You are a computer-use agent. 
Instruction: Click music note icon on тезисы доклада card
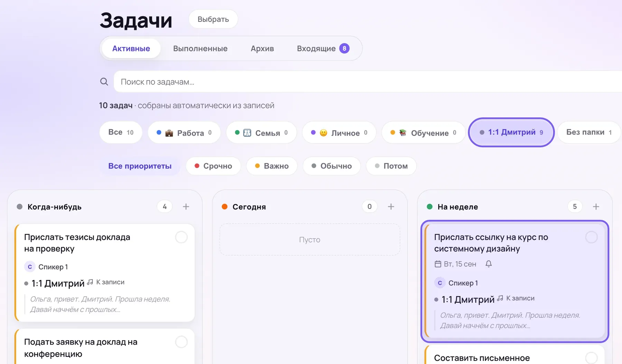[90, 282]
